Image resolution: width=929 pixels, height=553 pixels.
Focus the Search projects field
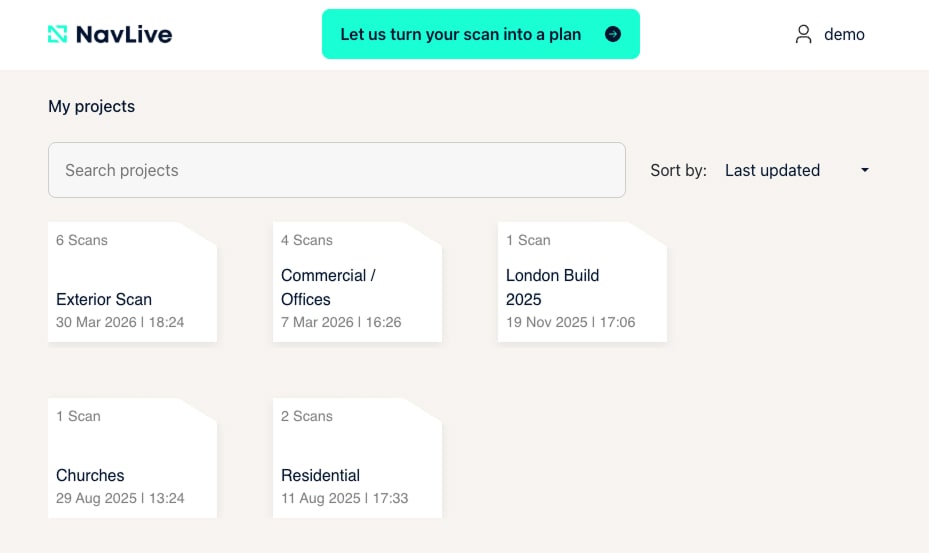tap(336, 170)
